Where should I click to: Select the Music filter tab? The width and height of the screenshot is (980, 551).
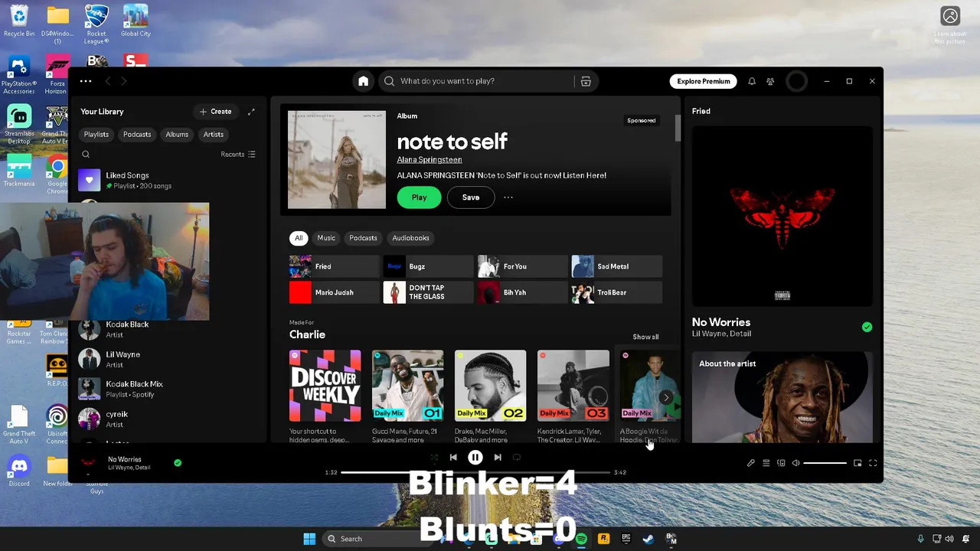tap(326, 238)
